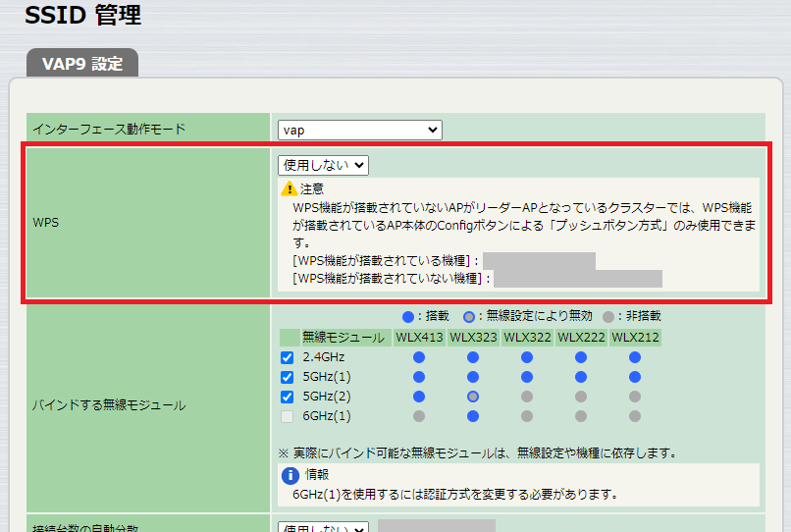Click the WLX212 column header
The width and height of the screenshot is (791, 532).
pos(635,338)
